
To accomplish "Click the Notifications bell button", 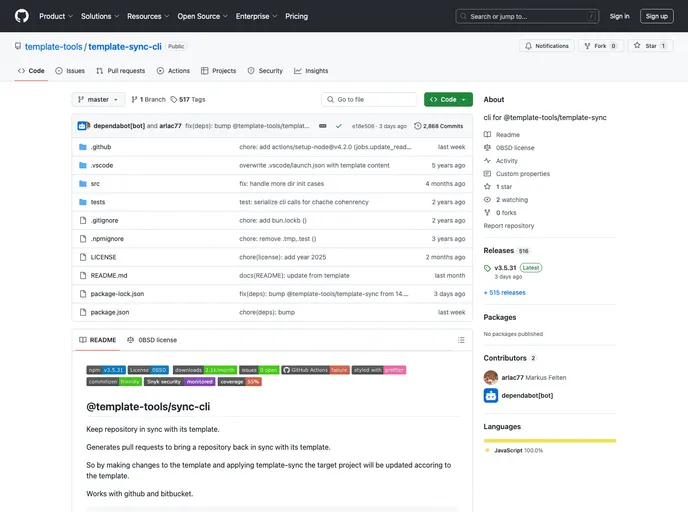I will (x=547, y=46).
